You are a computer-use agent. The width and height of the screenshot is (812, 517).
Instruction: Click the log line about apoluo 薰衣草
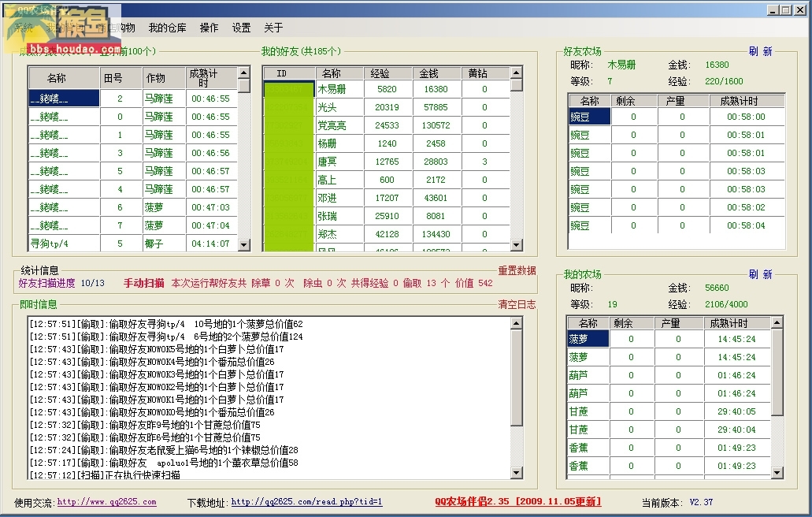(x=164, y=463)
